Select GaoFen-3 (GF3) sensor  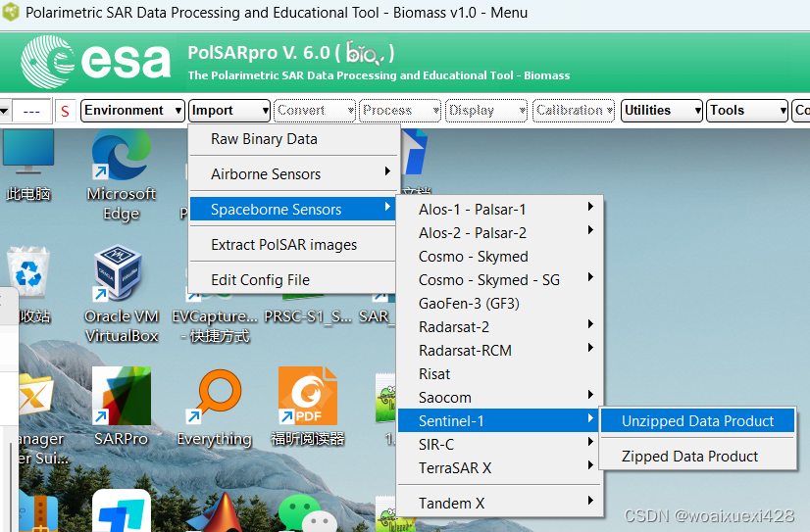pos(499,304)
